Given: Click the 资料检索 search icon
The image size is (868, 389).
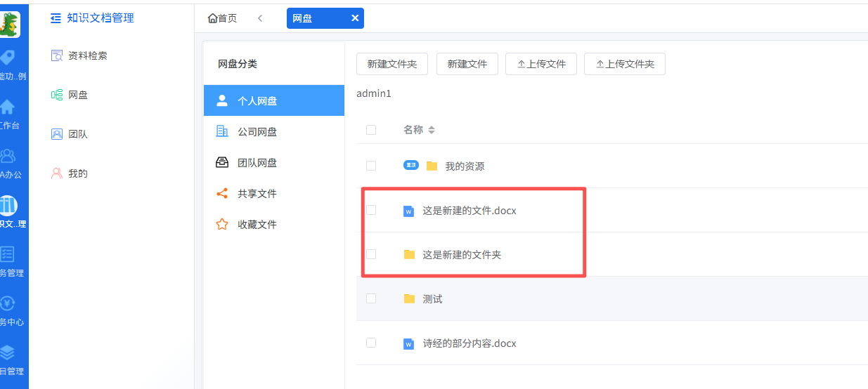Looking at the screenshot, I should (57, 55).
